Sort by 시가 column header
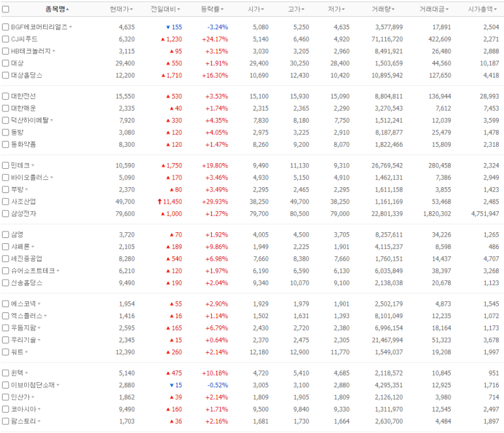504x433 pixels. (256, 9)
